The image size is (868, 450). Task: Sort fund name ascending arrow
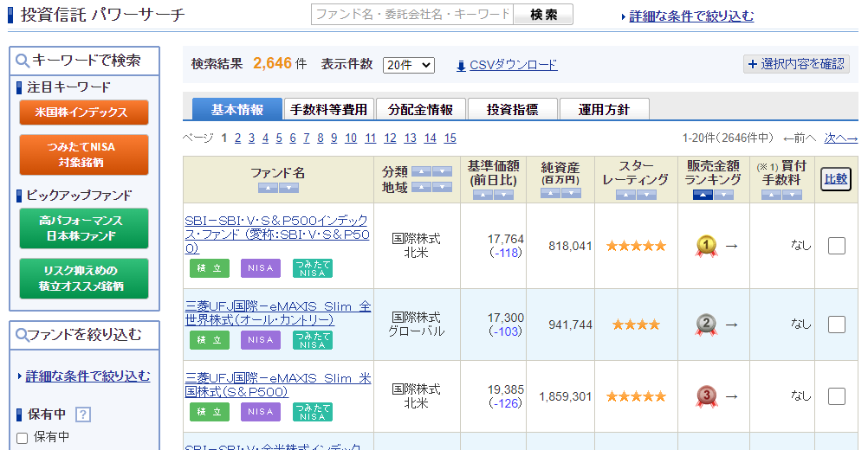[x=268, y=188]
